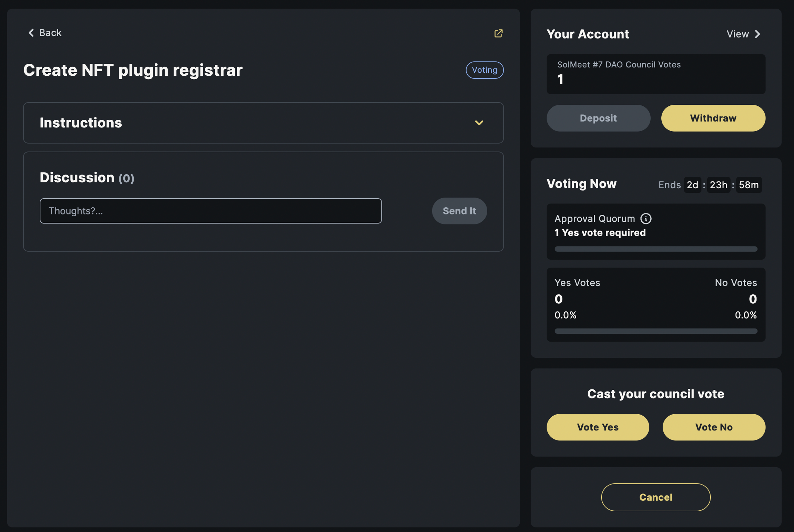Image resolution: width=794 pixels, height=532 pixels.
Task: Click Send It comment button
Action: (x=459, y=211)
